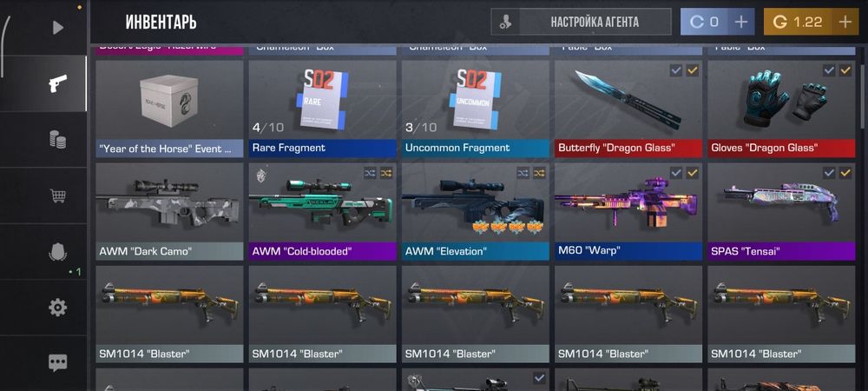Toggle blue checkmark on Butterfly "Dragon Glass"
Image resolution: width=868 pixels, height=391 pixels.
[676, 70]
